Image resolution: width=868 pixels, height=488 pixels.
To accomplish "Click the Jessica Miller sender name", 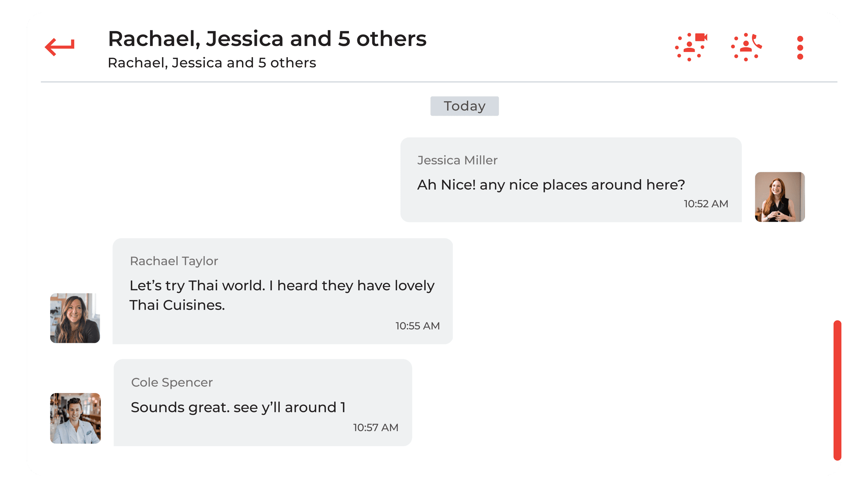I will click(x=457, y=160).
